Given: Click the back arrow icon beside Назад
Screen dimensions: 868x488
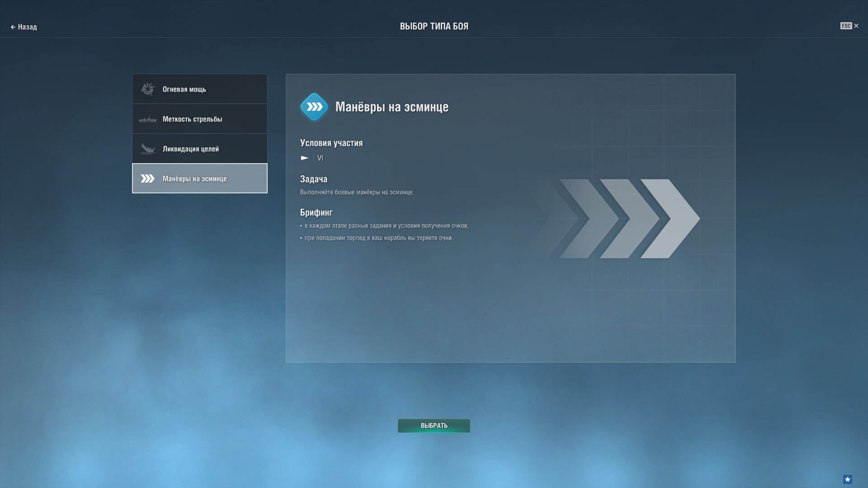Looking at the screenshot, I should tap(13, 27).
